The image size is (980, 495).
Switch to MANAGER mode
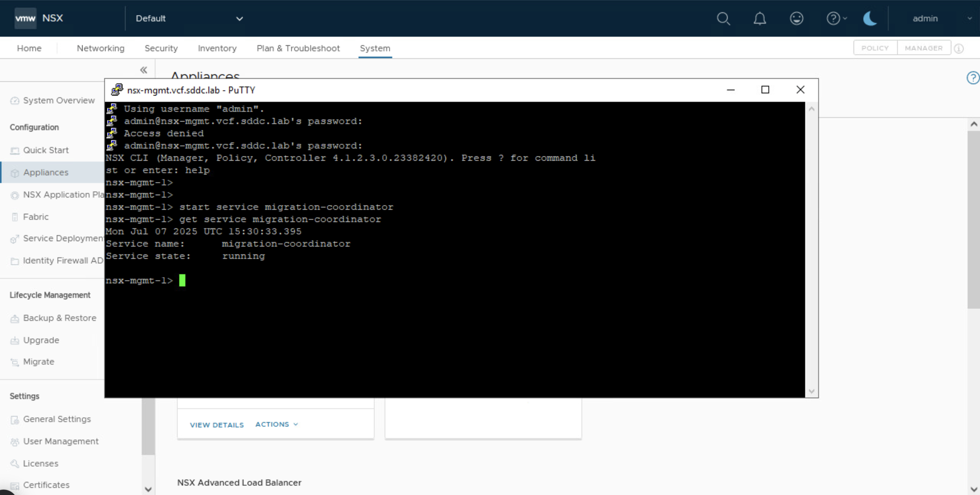(x=924, y=48)
